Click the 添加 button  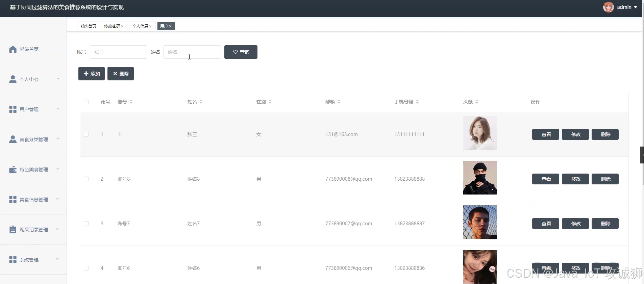[92, 74]
